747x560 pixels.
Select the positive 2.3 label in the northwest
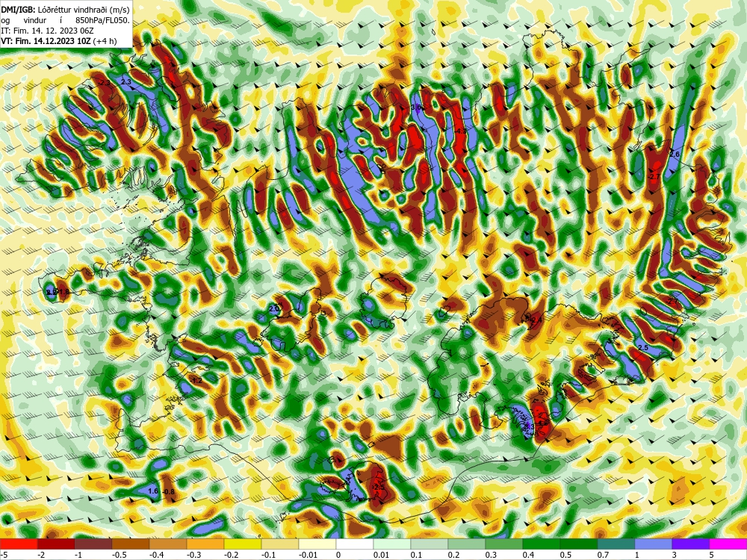tap(125, 82)
